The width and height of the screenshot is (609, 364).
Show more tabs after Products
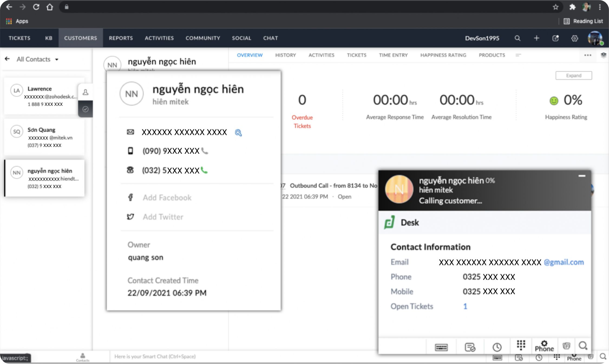click(x=518, y=55)
